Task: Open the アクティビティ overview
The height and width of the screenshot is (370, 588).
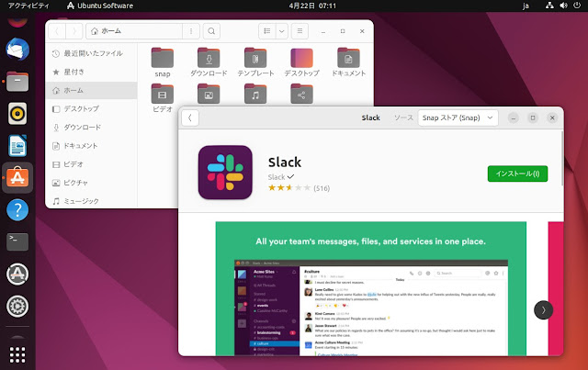Action: [x=28, y=6]
